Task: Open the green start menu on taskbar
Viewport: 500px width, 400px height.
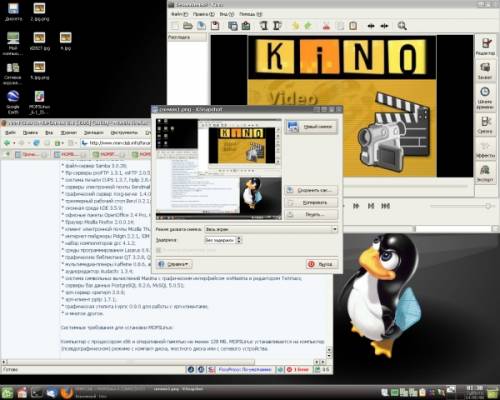Action: [x=7, y=393]
